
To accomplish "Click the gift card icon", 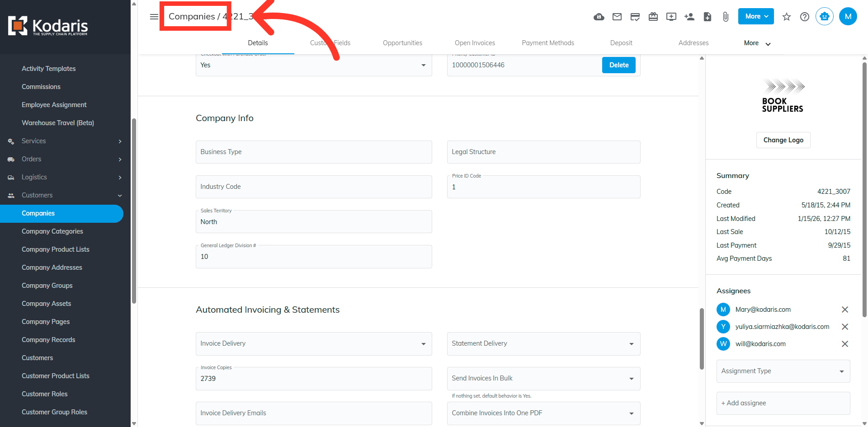I will tap(653, 17).
